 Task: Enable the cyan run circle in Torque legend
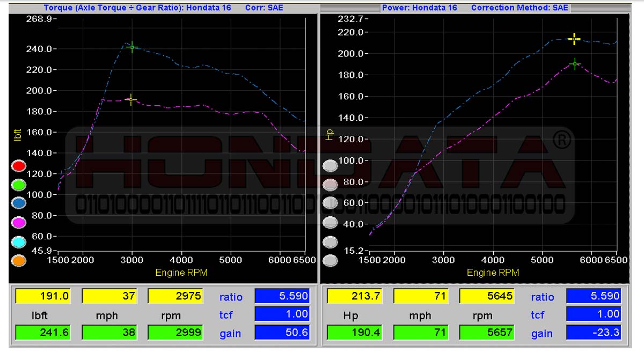(x=19, y=242)
